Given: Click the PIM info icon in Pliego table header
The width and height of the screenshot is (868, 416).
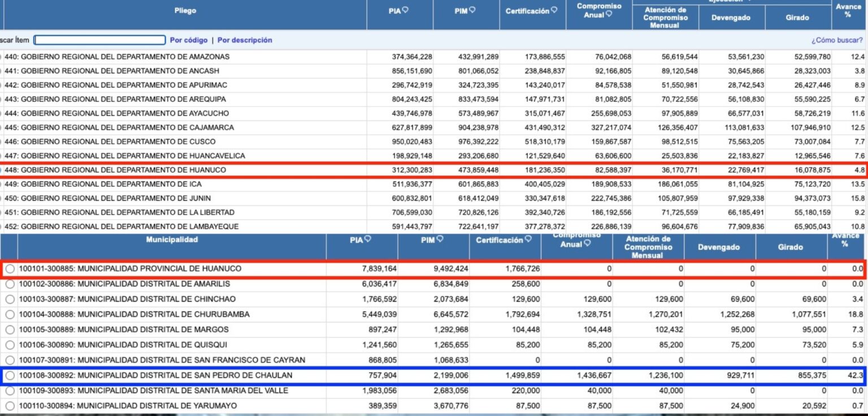Looking at the screenshot, I should click(x=471, y=10).
